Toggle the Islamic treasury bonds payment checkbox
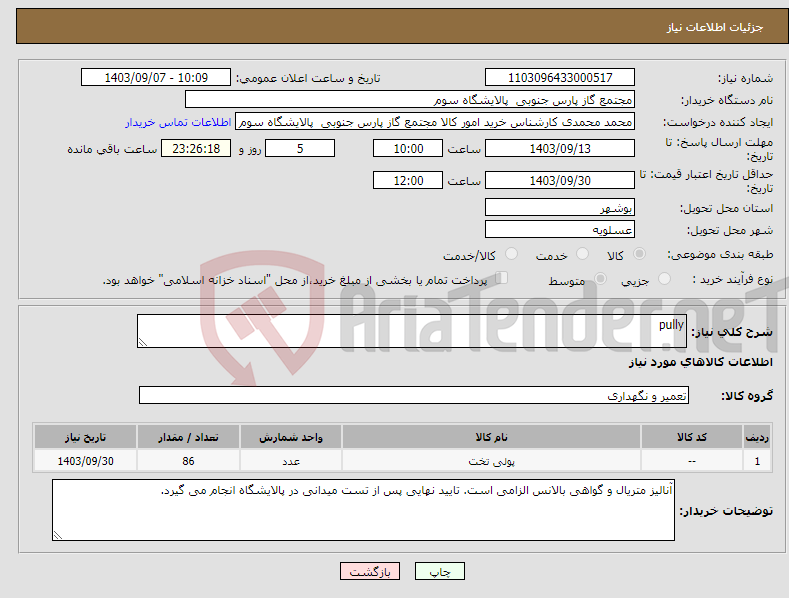Image resolution: width=789 pixels, height=598 pixels. coord(502,278)
